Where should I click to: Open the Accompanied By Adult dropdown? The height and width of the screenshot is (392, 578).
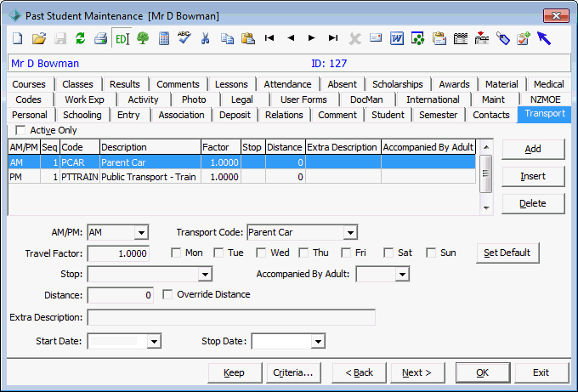[x=402, y=275]
